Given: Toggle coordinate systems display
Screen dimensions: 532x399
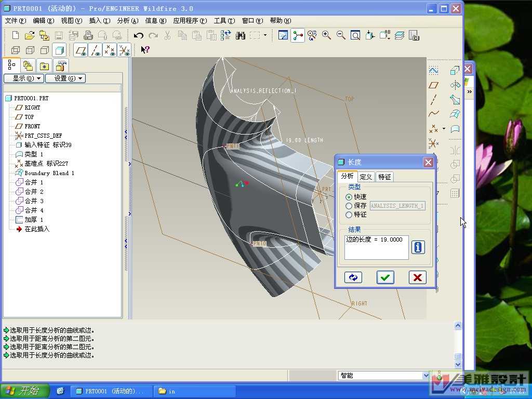Looking at the screenshot, I should (x=125, y=50).
